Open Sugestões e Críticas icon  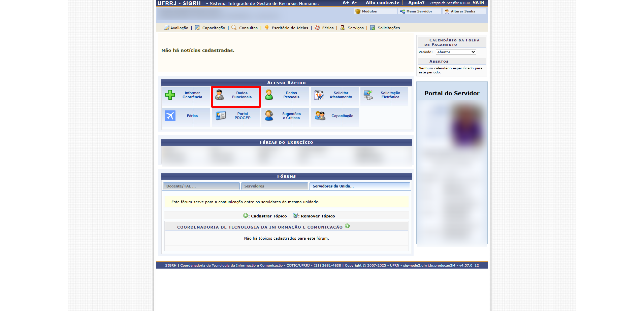click(269, 116)
